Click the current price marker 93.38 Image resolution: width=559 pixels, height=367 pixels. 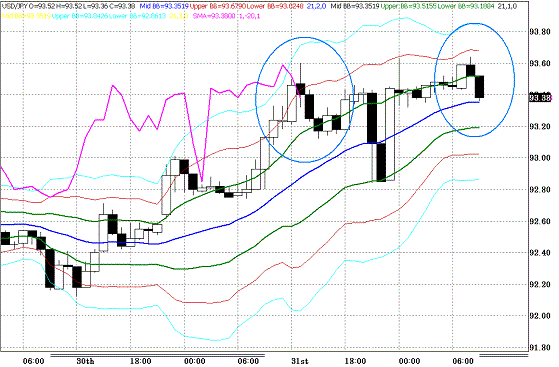(x=540, y=97)
